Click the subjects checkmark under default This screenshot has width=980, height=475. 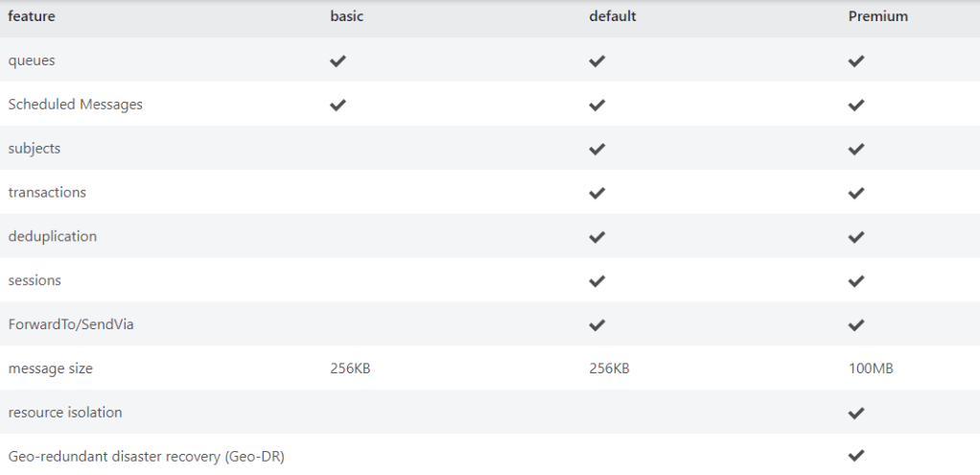click(x=597, y=149)
